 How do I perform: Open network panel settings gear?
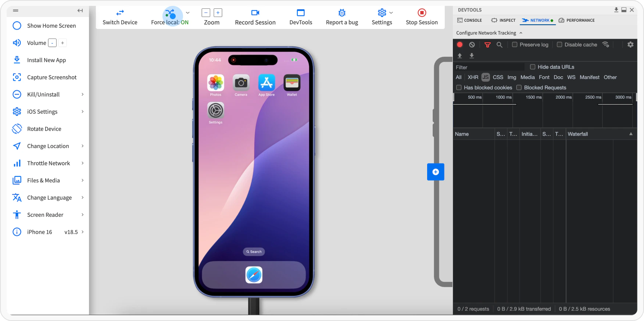pyautogui.click(x=630, y=45)
